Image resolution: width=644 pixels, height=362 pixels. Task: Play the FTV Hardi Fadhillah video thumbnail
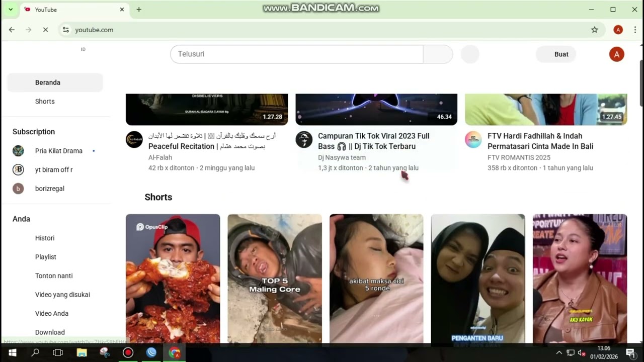coord(546,109)
